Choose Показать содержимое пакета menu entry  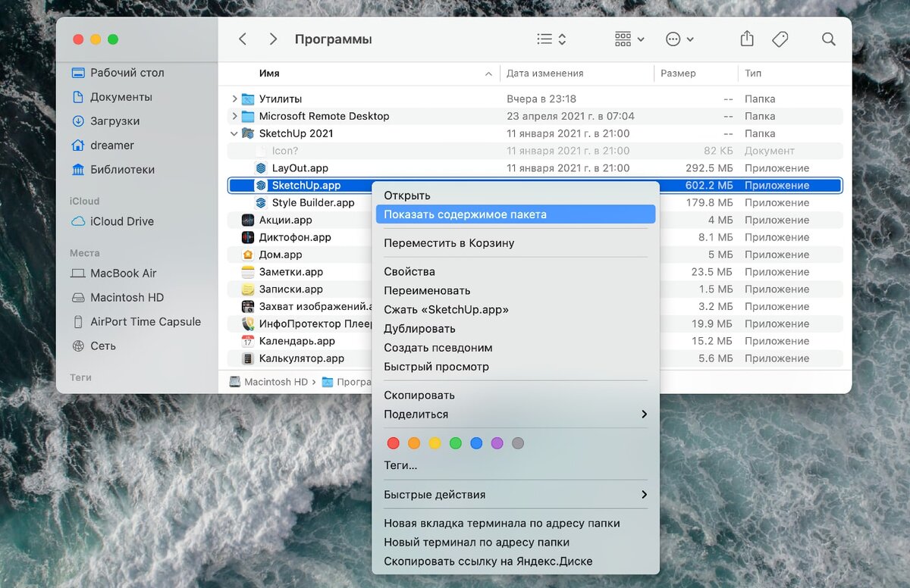pyautogui.click(x=516, y=214)
